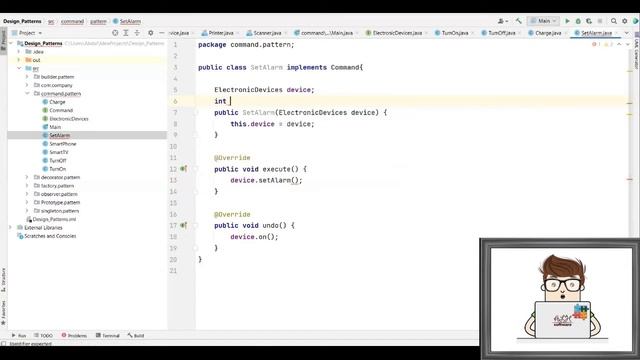Viewport: 640px width, 360px height.
Task: Expand the decorator.pattern package
Action: click(x=27, y=177)
